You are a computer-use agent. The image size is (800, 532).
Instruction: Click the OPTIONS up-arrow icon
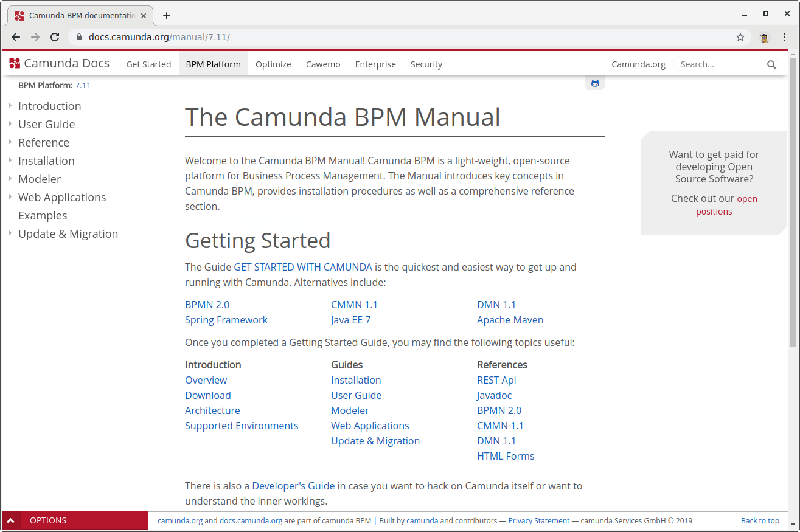pos(10,521)
